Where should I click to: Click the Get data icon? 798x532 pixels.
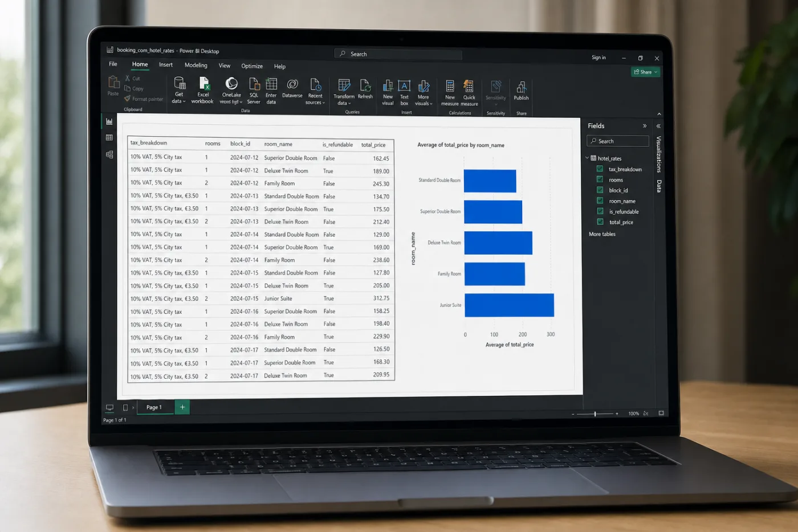pyautogui.click(x=180, y=84)
